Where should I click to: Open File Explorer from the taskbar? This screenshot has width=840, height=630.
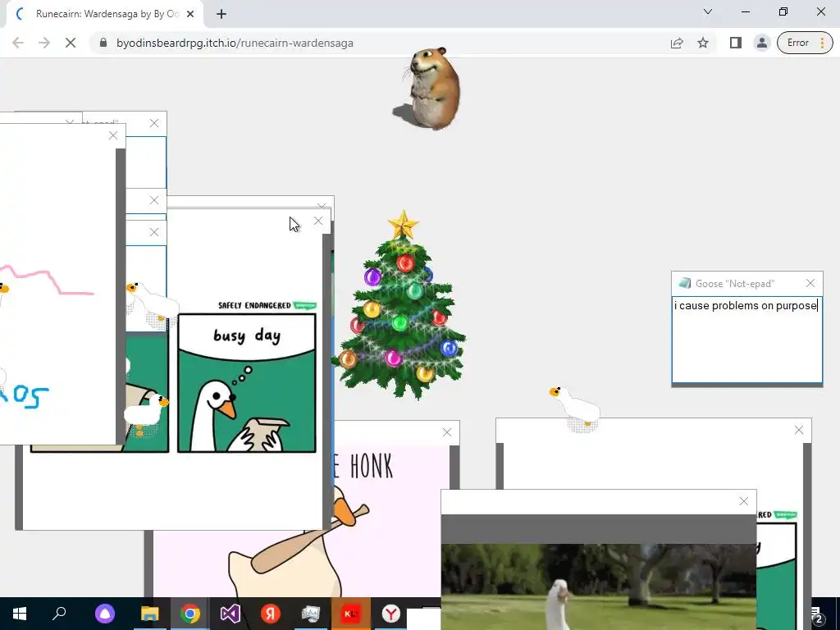[149, 614]
